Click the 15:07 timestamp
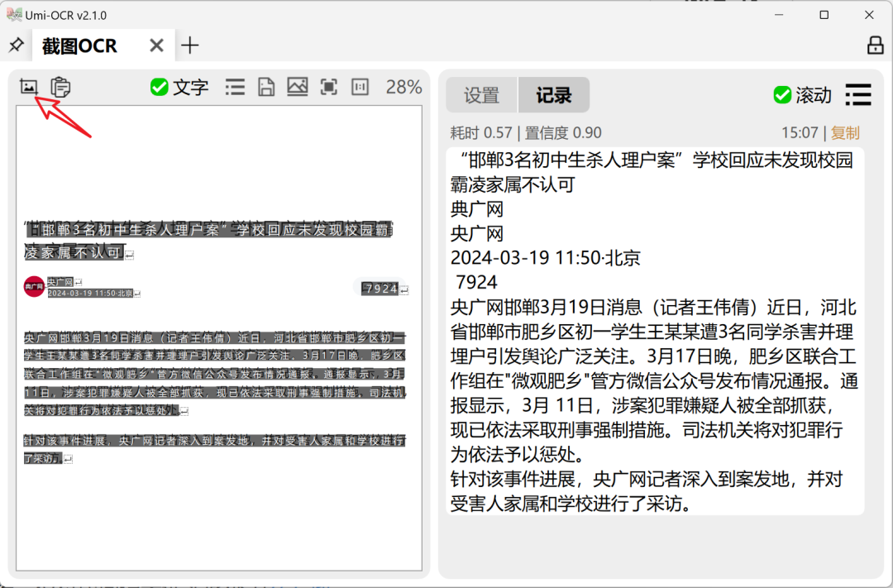The width and height of the screenshot is (893, 588). coord(800,133)
